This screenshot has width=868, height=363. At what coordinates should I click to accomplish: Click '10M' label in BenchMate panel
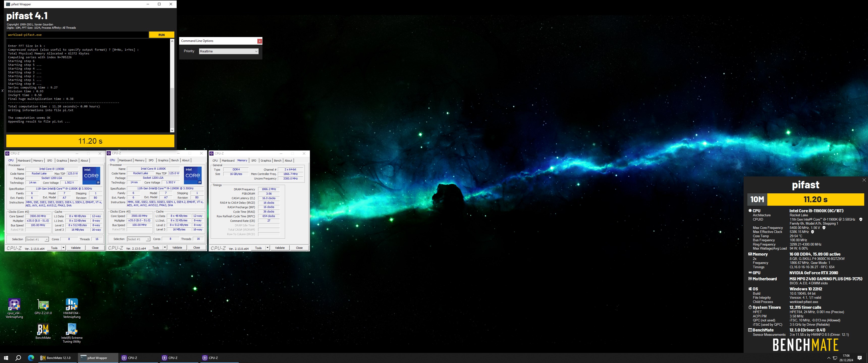757,199
